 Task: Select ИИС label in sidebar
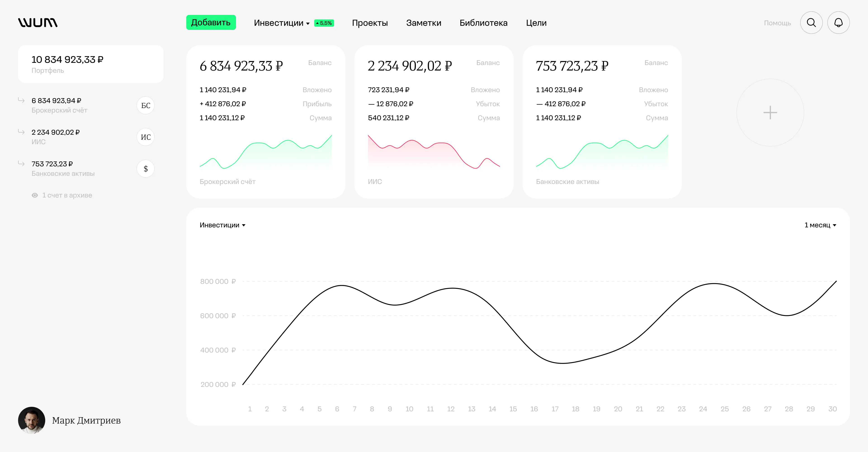38,142
